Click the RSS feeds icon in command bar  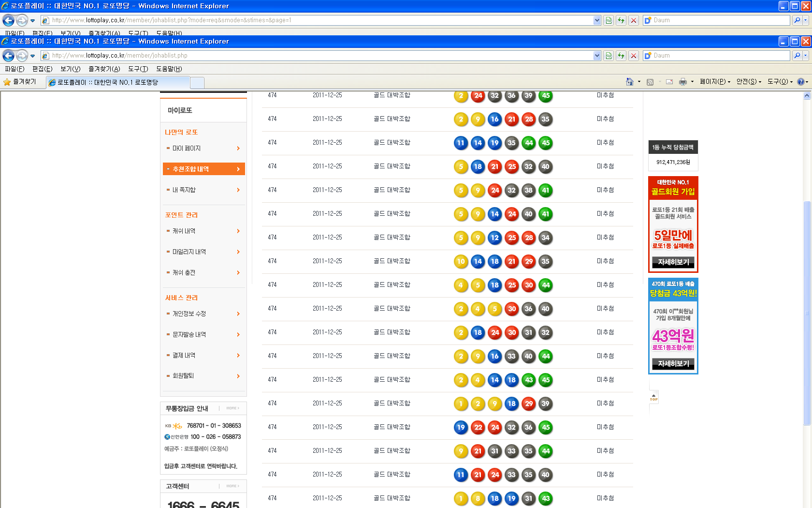tap(650, 82)
